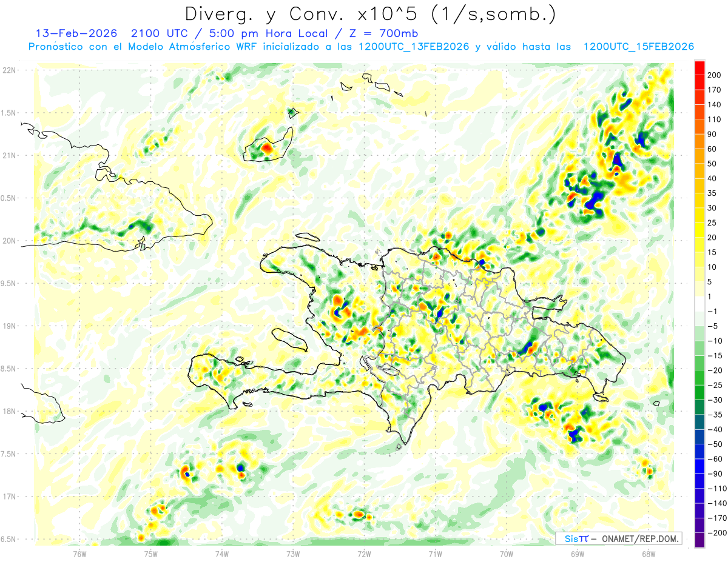Click the "20N" latitude label
Screen dimensions: 728x562
(x=9, y=241)
